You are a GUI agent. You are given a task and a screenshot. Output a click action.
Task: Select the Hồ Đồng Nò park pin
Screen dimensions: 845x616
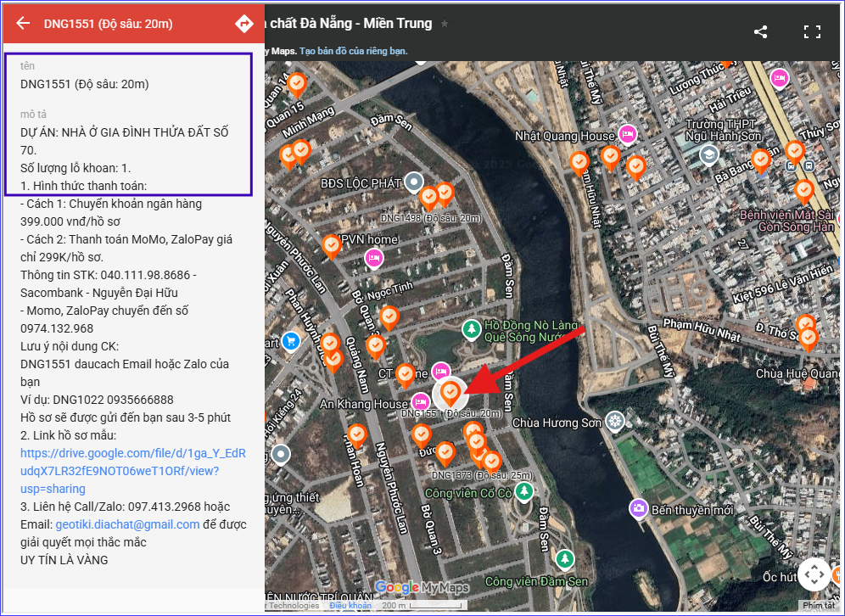pos(472,328)
